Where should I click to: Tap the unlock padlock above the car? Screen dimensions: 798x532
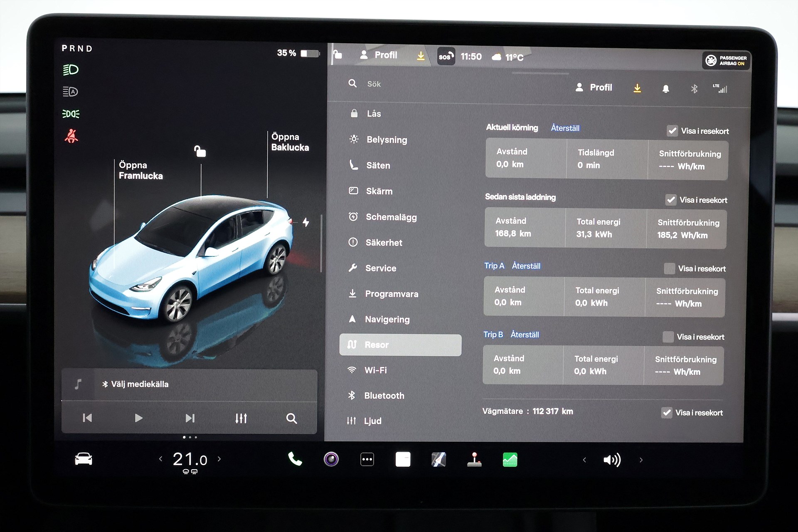pyautogui.click(x=200, y=151)
